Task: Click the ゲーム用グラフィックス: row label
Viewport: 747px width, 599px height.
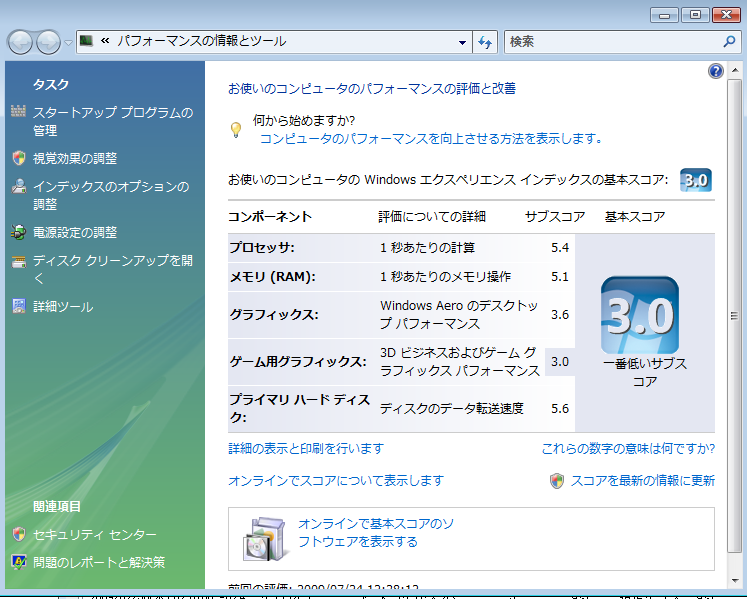Action: 298,362
